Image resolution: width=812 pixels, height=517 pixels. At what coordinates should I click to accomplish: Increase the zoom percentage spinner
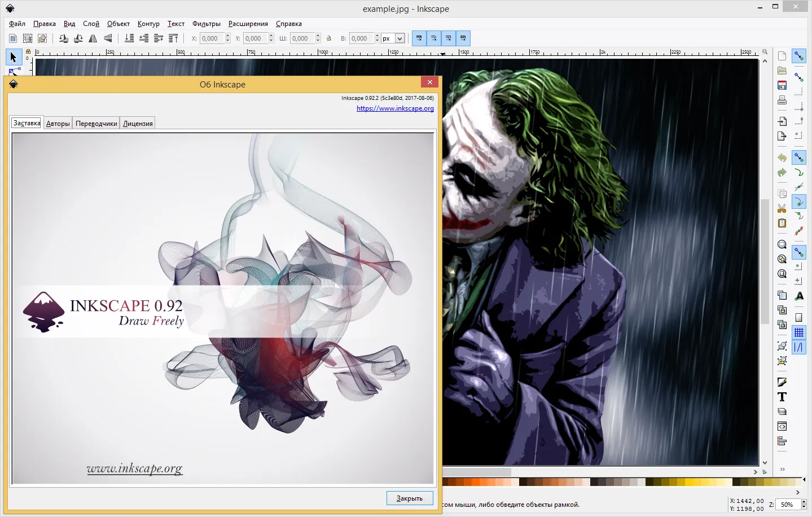click(x=804, y=502)
